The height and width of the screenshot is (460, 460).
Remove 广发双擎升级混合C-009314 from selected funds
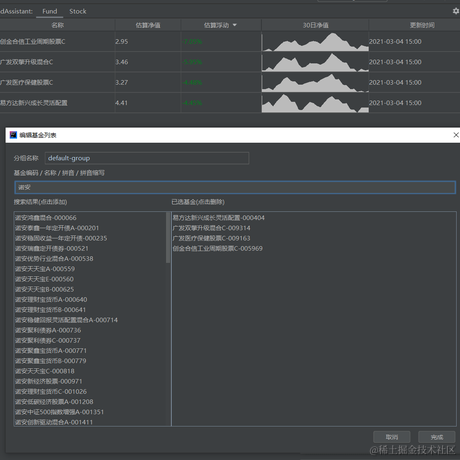click(x=211, y=228)
